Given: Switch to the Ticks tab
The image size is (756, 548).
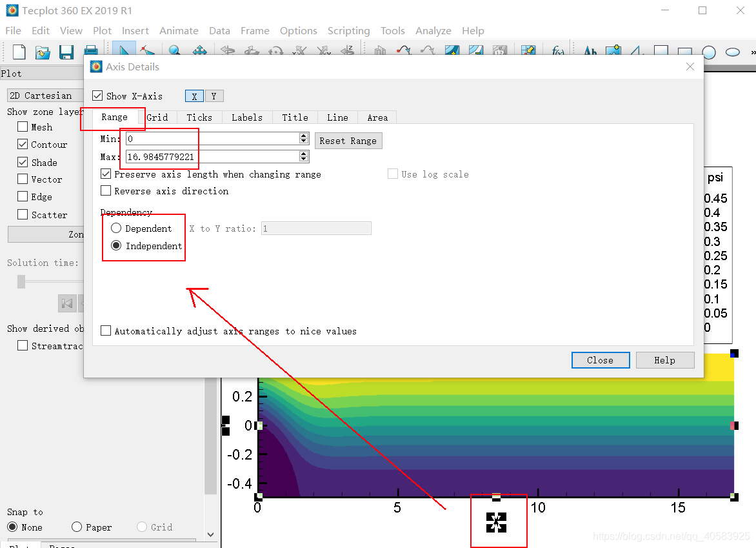Looking at the screenshot, I should pyautogui.click(x=199, y=117).
